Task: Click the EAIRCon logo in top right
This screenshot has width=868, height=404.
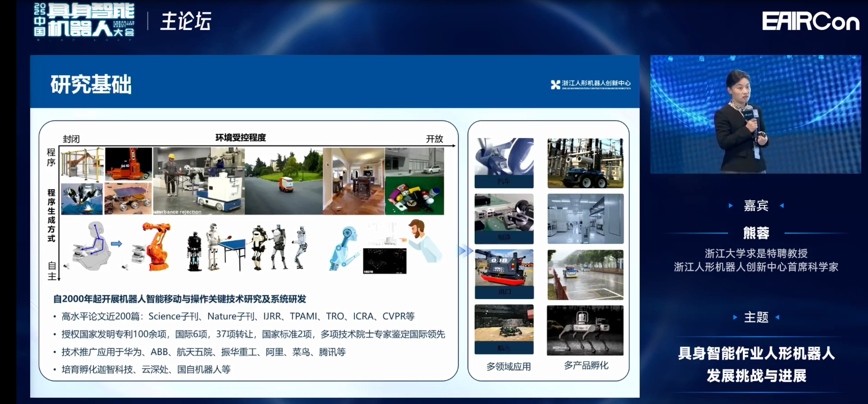Action: pyautogui.click(x=810, y=22)
